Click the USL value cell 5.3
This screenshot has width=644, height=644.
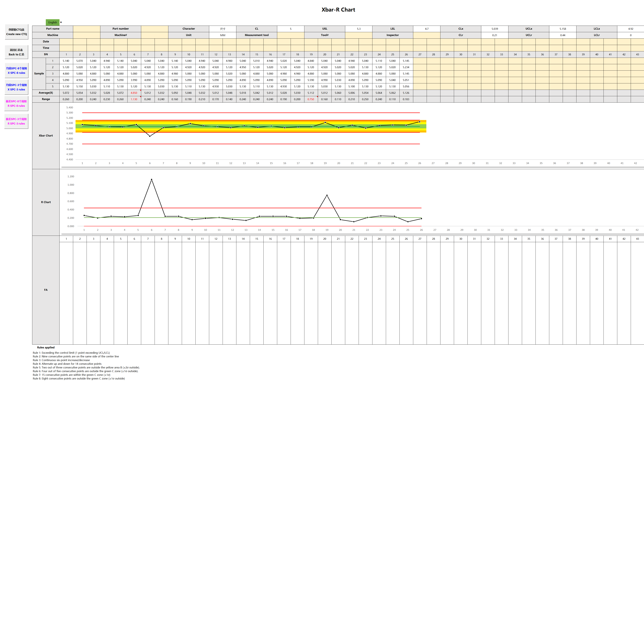click(359, 29)
